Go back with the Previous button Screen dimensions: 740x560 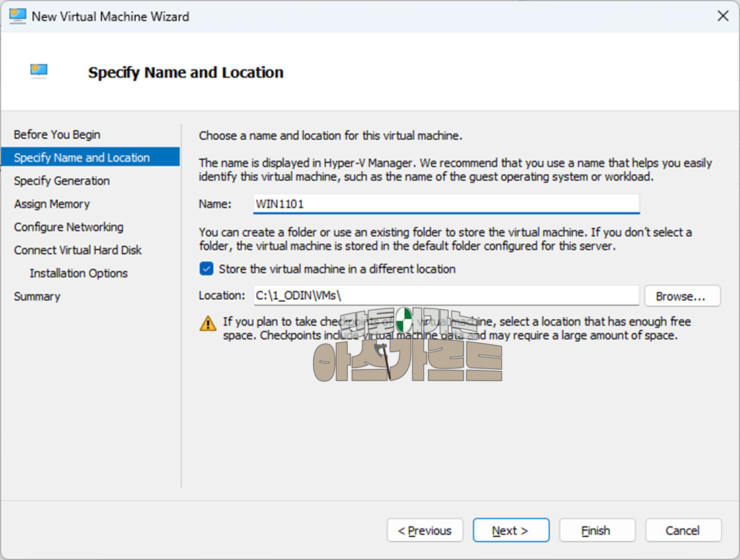point(424,530)
